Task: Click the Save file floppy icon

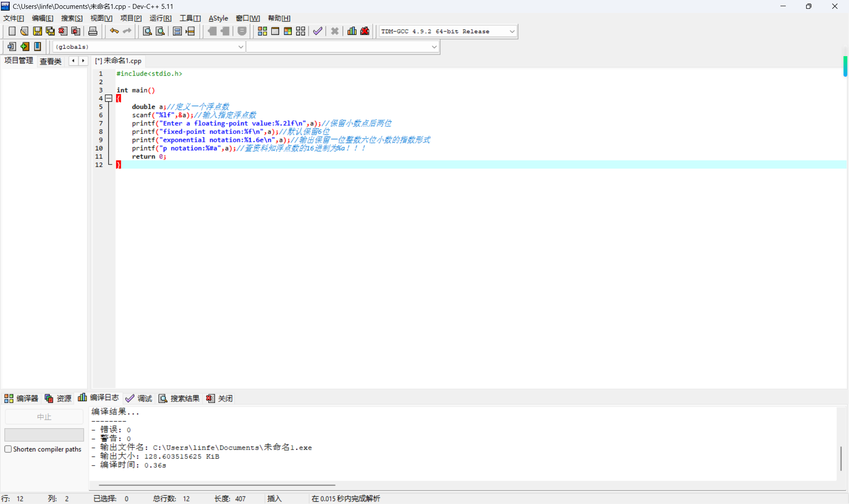Action: [38, 31]
